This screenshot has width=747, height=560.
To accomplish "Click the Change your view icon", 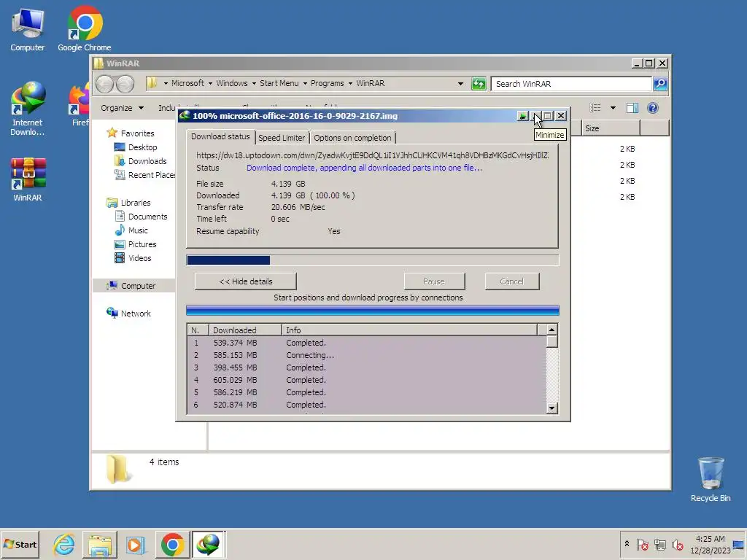I will pyautogui.click(x=595, y=108).
